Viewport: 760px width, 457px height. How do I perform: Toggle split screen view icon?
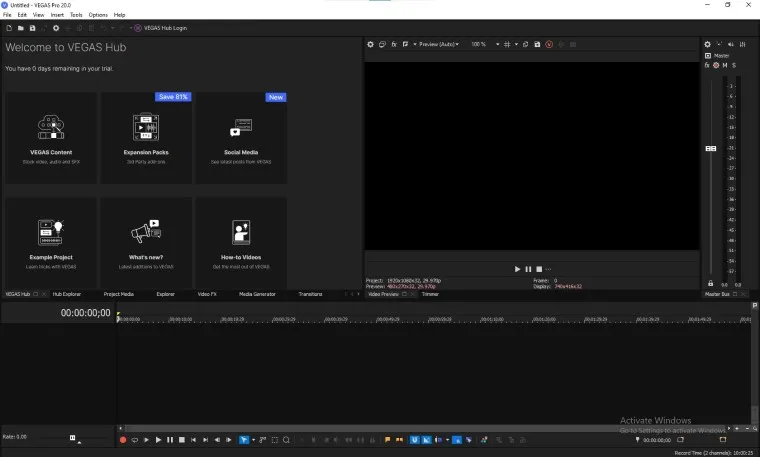coord(405,44)
